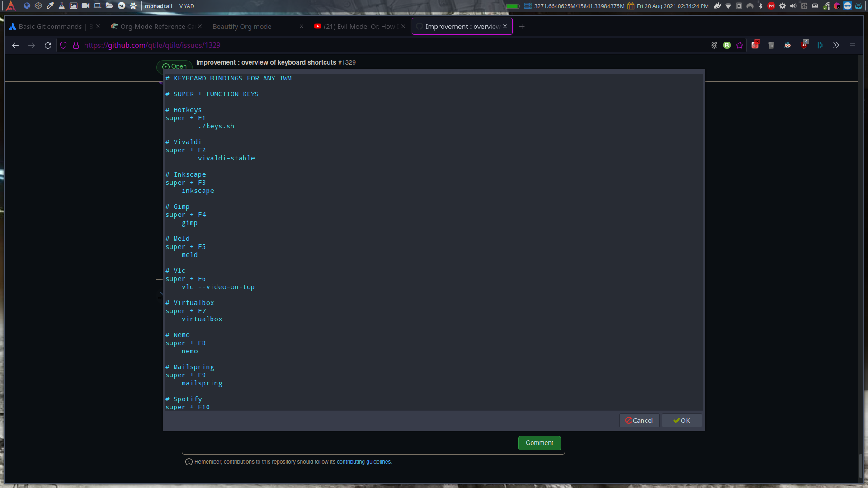Image resolution: width=868 pixels, height=488 pixels.
Task: Switch to the Beautify Org mode tab
Action: [242, 26]
